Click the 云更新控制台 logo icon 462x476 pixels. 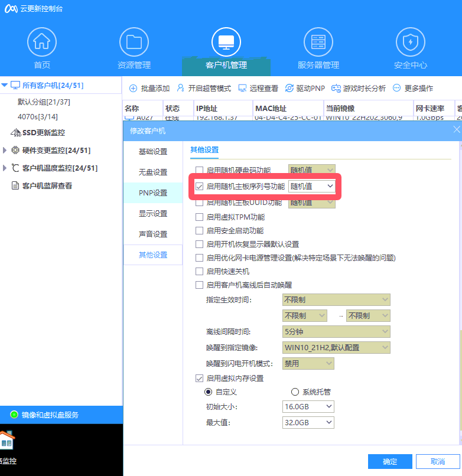pos(11,9)
